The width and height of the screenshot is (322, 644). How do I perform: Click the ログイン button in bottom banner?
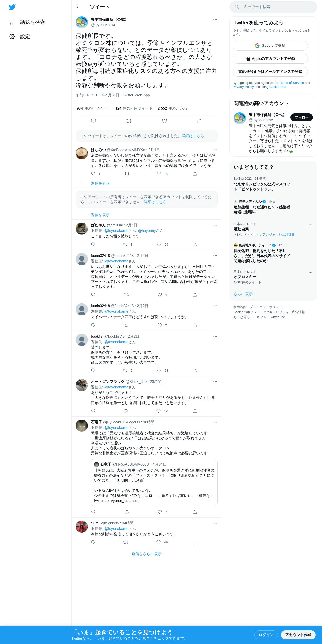(266, 635)
